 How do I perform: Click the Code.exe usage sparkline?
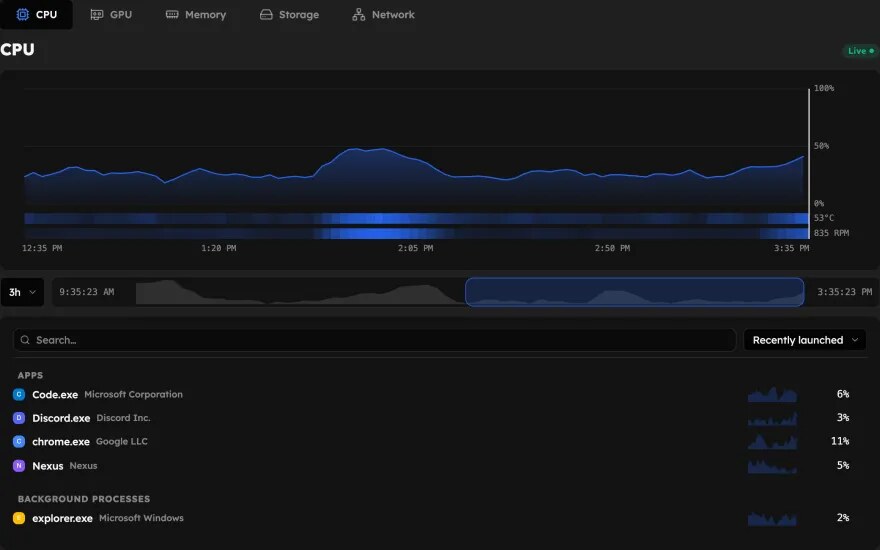772,394
